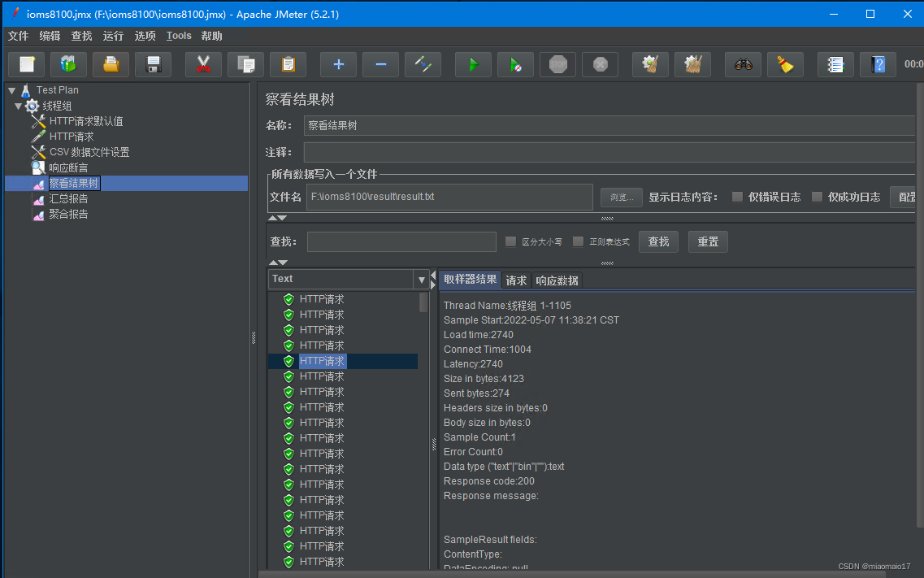
Task: Click the 文件名 path input field
Action: pyautogui.click(x=449, y=197)
